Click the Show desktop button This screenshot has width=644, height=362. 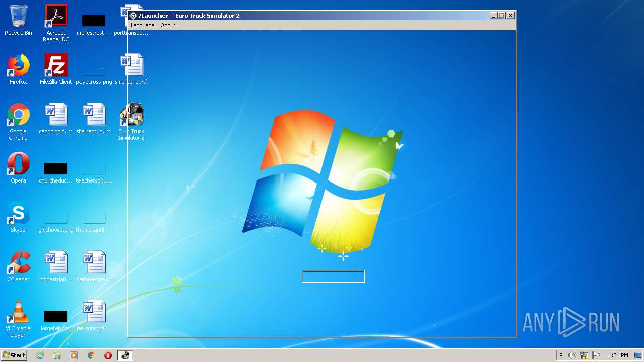[x=639, y=355]
